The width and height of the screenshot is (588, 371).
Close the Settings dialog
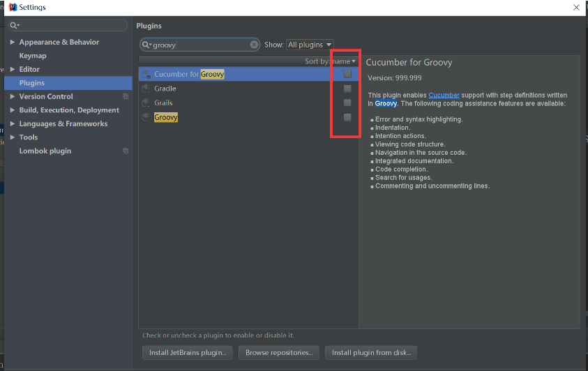click(x=576, y=7)
